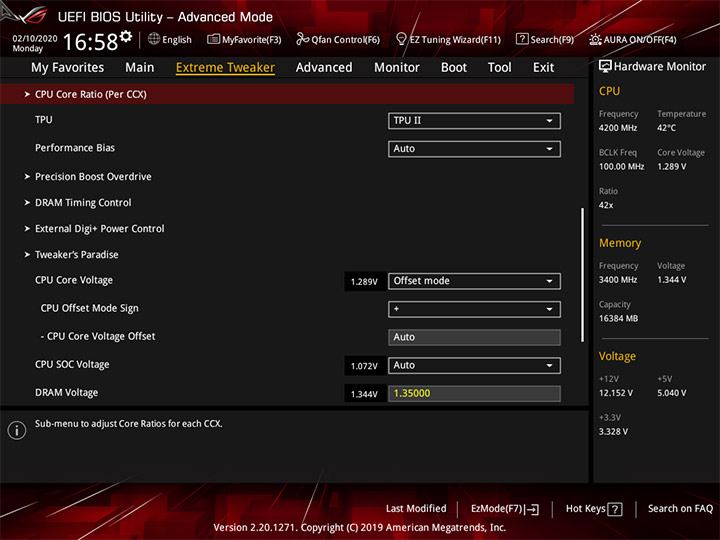Click the Version 2.20.1271 copyright text
The height and width of the screenshot is (540, 720).
tap(360, 528)
